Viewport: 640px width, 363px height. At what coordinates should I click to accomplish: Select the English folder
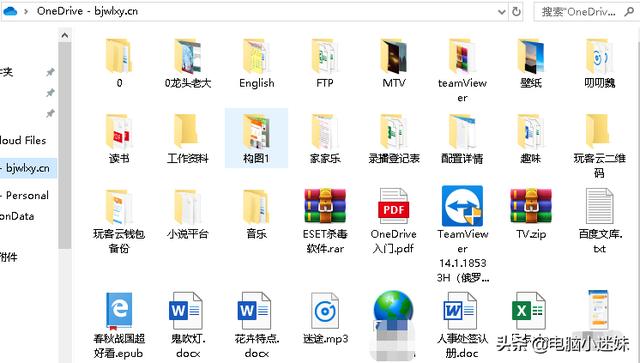256,63
